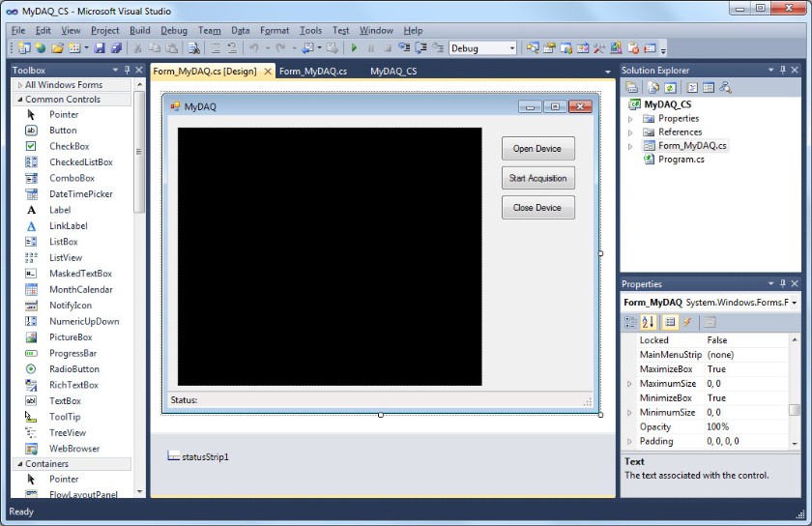
Task: Click the New Project toolbar icon
Action: pos(24,48)
